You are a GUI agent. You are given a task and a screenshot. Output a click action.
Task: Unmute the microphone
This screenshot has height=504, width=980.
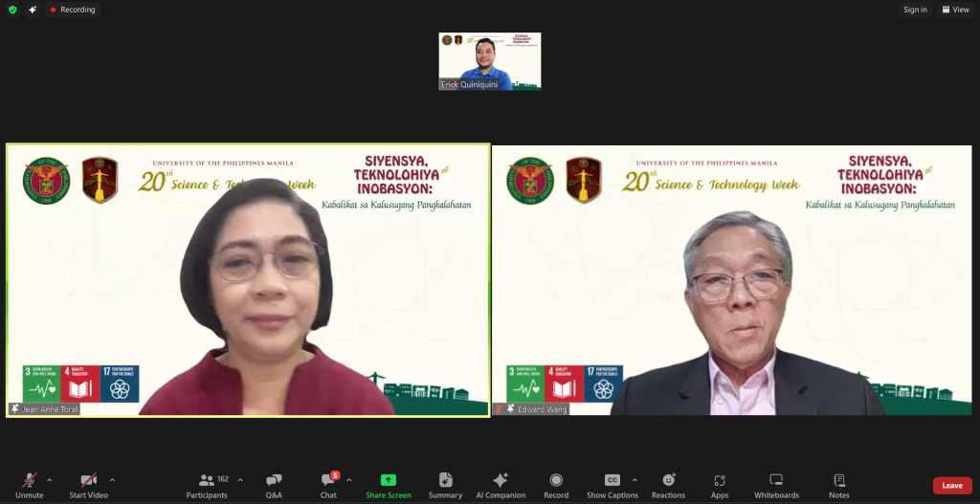pyautogui.click(x=30, y=485)
